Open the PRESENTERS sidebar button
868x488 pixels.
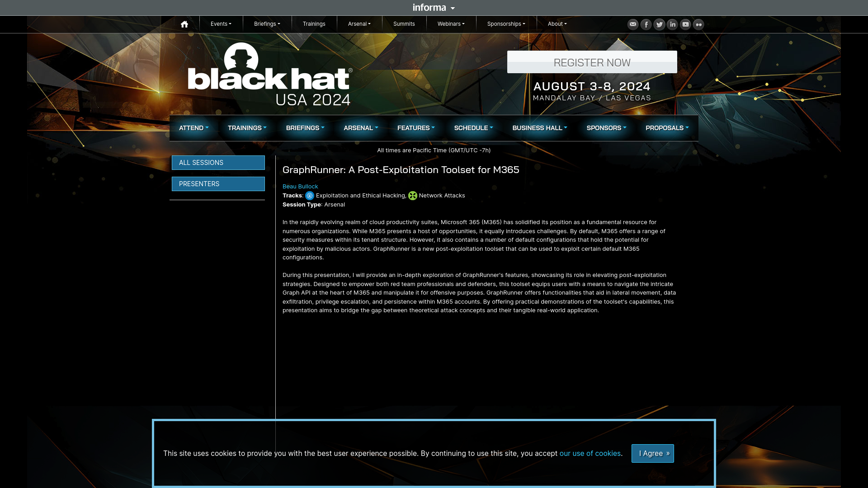click(218, 184)
